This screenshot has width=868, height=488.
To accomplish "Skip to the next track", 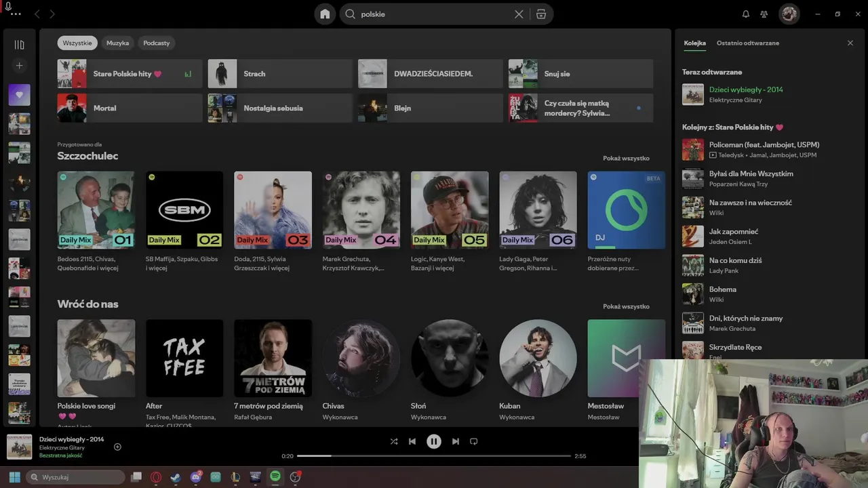I will pyautogui.click(x=456, y=441).
